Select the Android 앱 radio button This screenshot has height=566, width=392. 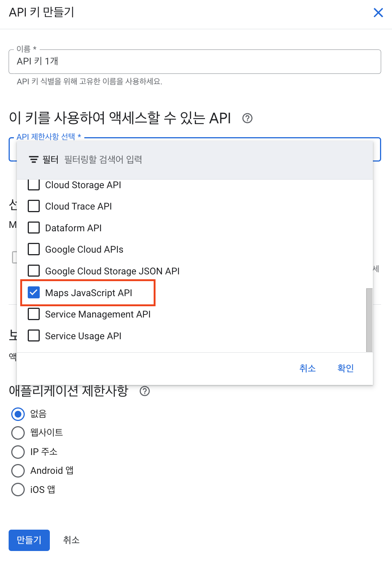(18, 471)
